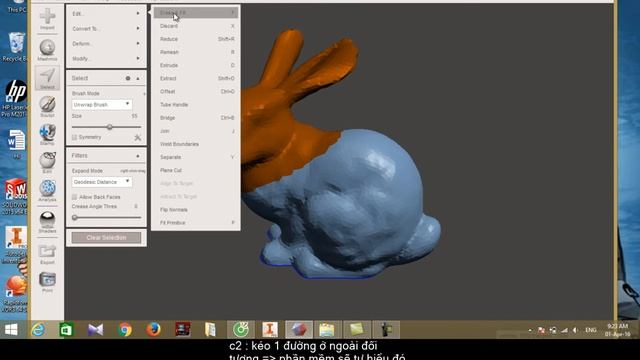Toggle the Symmetry checkbox

74,138
